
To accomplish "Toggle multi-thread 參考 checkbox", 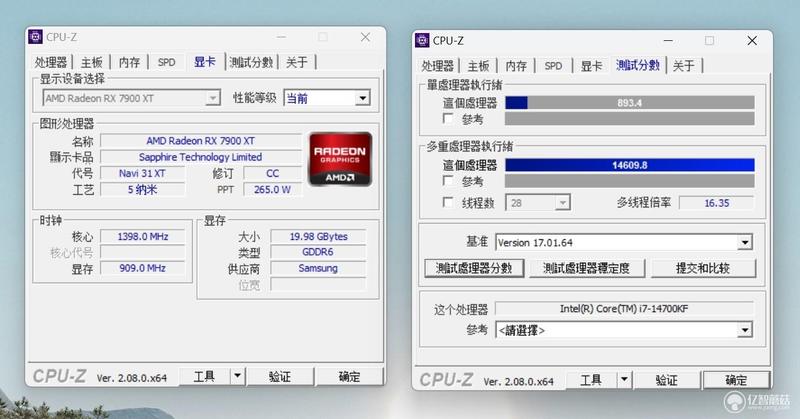I will pyautogui.click(x=448, y=181).
